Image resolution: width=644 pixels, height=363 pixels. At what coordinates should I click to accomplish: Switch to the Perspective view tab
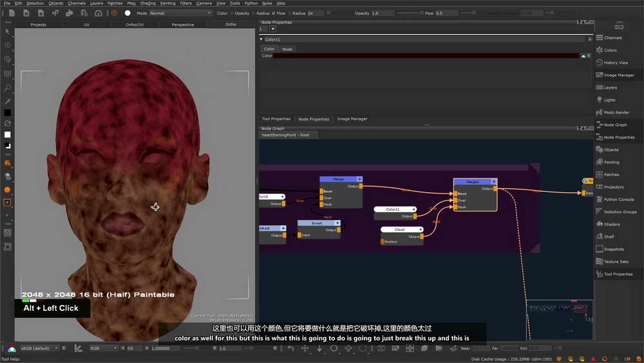click(x=183, y=25)
